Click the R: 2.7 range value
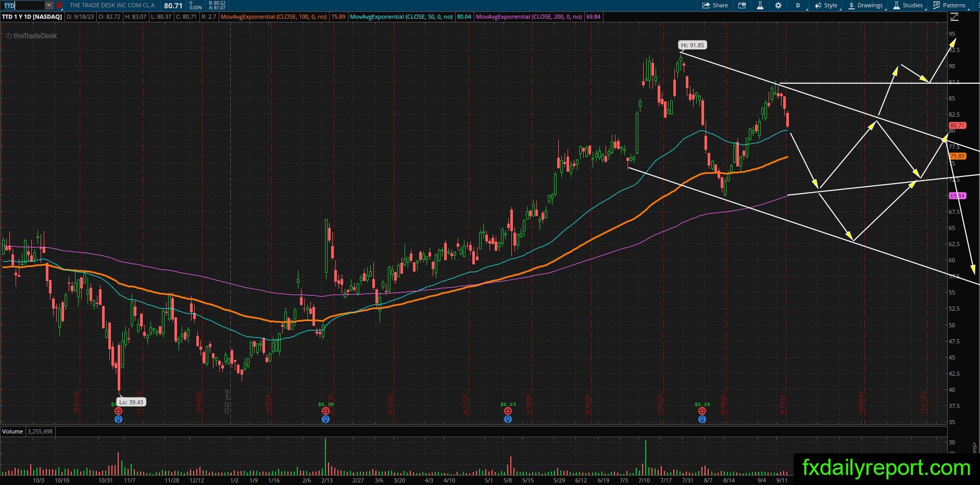This screenshot has width=980, height=485. 208,17
